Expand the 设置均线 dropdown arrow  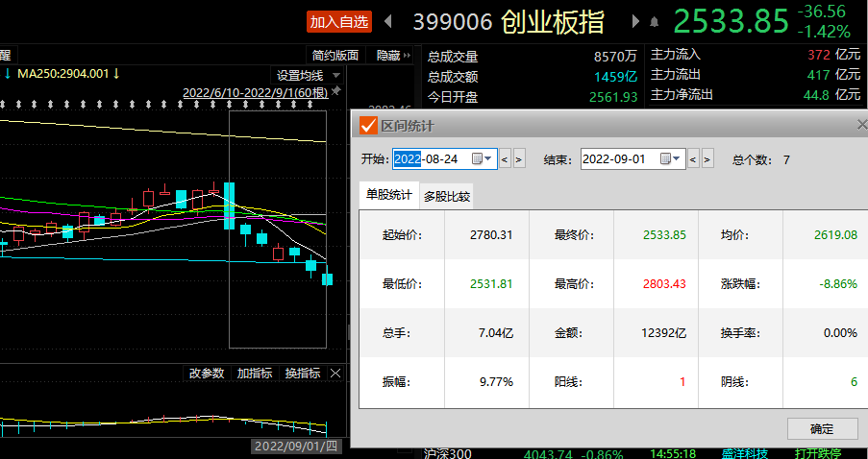pos(336,75)
